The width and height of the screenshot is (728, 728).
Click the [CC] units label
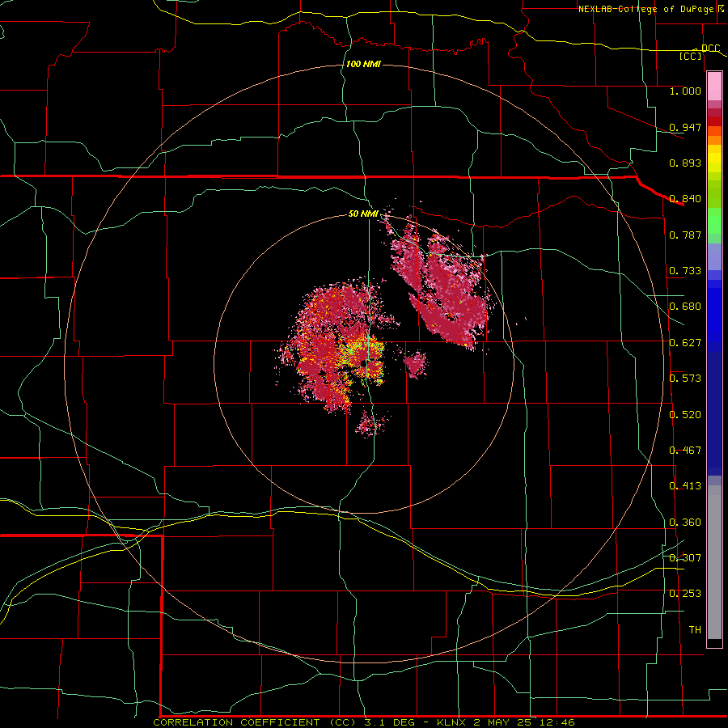tap(691, 56)
